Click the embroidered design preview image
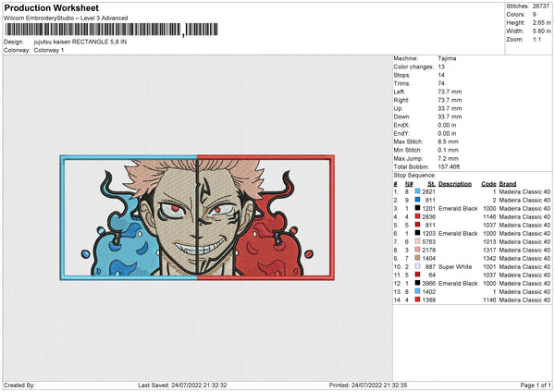555x392 pixels. 197,217
